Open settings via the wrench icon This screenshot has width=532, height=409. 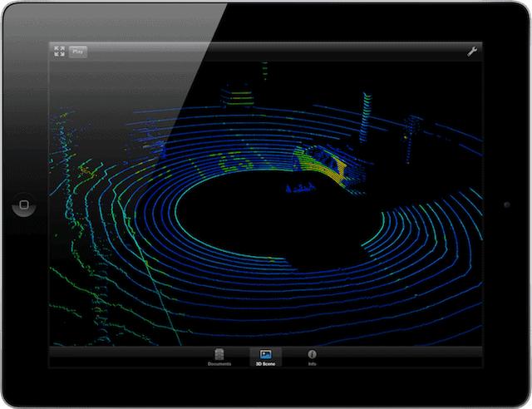pyautogui.click(x=472, y=52)
